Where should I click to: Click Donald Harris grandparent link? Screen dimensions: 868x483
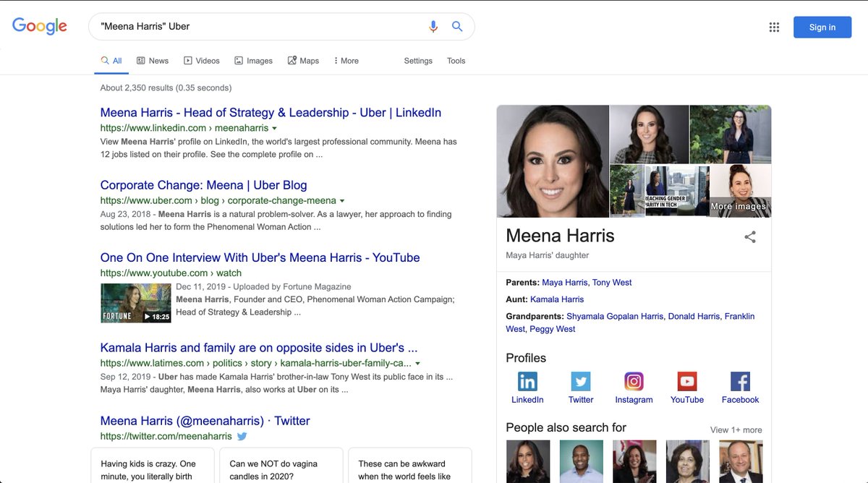pyautogui.click(x=694, y=316)
